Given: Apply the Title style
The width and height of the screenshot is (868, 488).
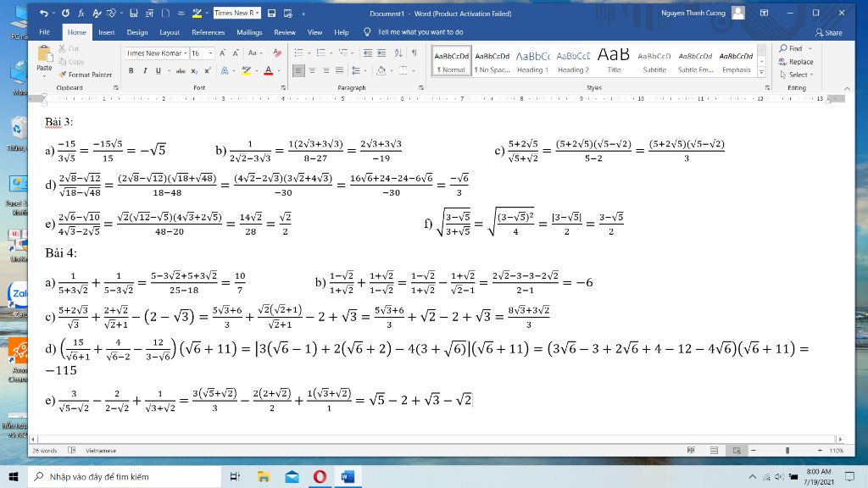Looking at the screenshot, I should click(614, 61).
